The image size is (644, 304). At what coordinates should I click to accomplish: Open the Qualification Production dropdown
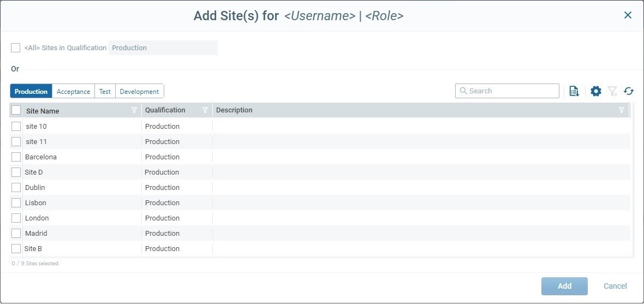coord(163,48)
